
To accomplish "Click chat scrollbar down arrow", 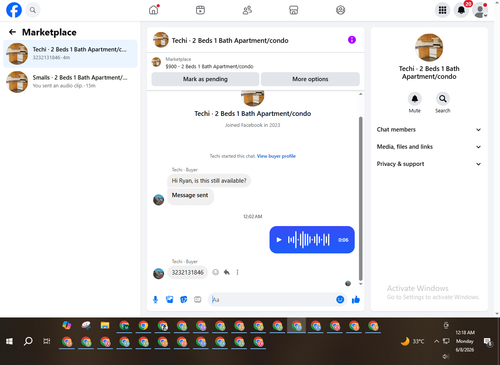I will click(x=360, y=284).
